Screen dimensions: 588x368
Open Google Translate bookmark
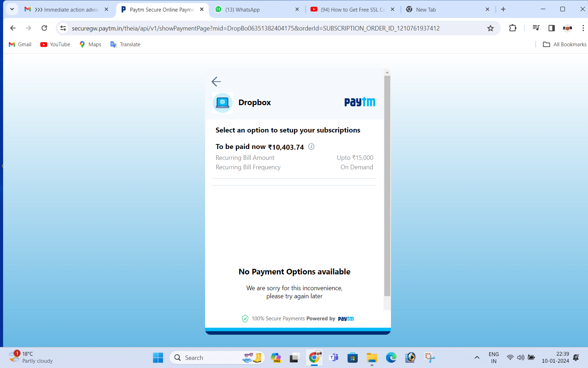click(125, 44)
